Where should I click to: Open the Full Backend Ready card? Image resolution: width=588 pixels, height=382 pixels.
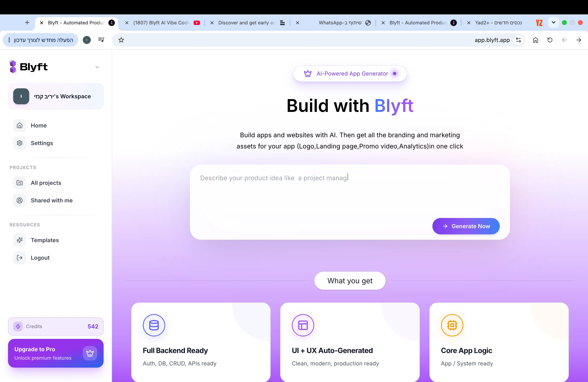pyautogui.click(x=201, y=342)
